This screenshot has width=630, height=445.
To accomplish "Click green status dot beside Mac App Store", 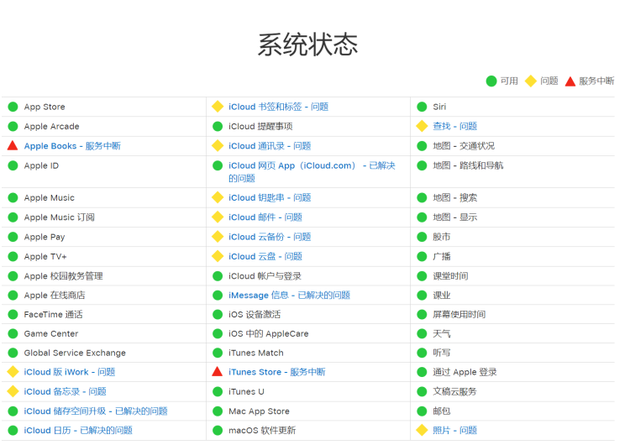I will (217, 411).
